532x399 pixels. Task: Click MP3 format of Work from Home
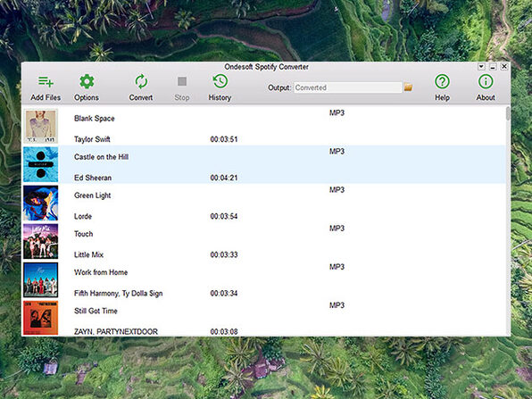click(337, 267)
